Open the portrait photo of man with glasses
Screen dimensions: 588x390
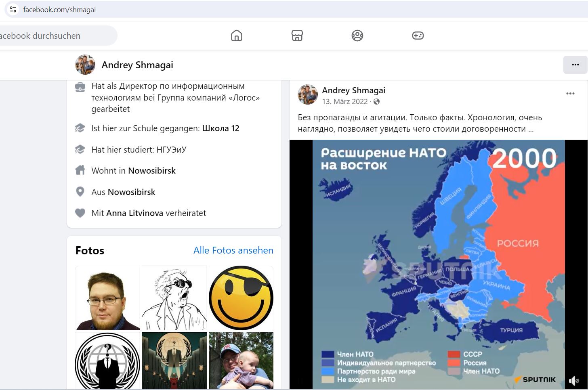[x=107, y=298]
